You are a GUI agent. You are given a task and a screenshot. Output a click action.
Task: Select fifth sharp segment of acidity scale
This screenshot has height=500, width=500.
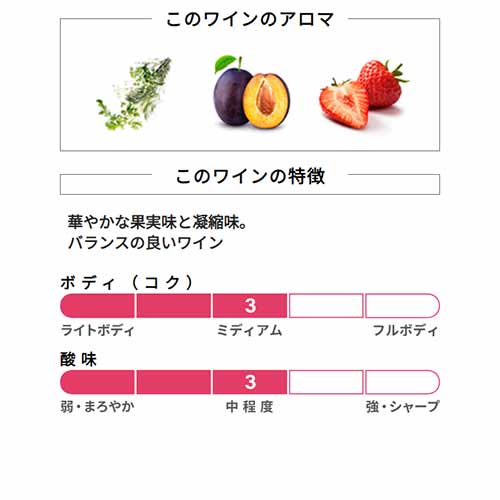tap(402, 382)
